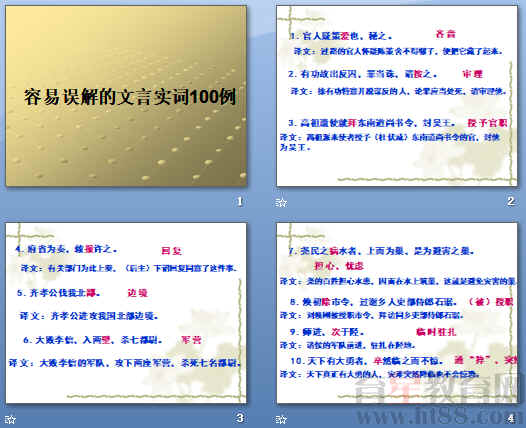
Task: Click the animation star icon under slide 2
Action: (x=281, y=202)
